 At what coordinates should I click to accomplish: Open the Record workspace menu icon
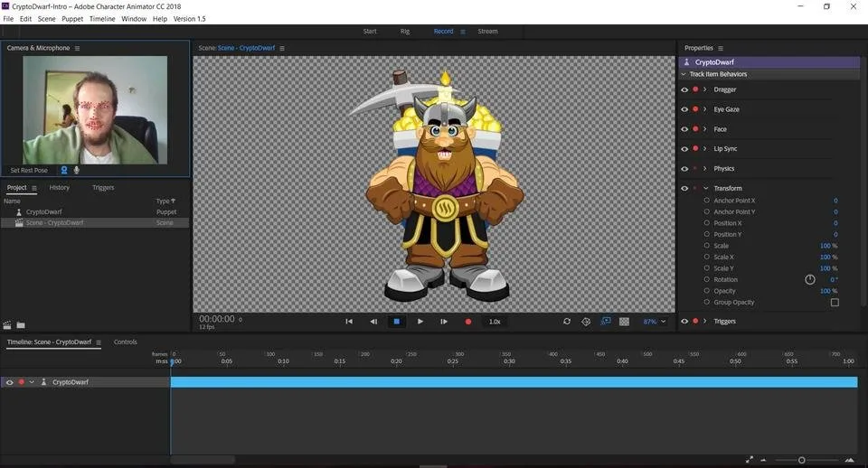[463, 33]
